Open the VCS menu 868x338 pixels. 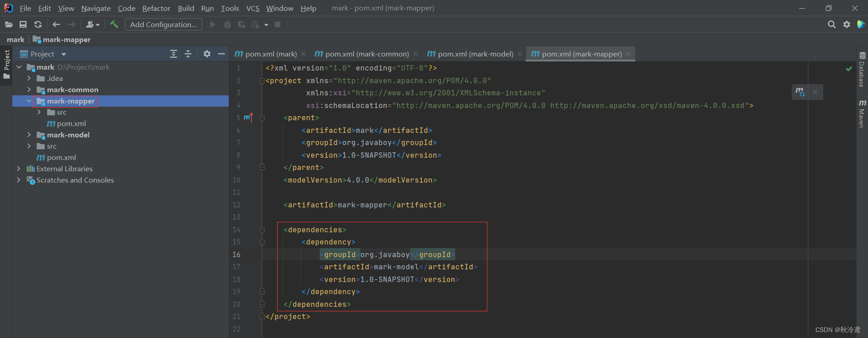pyautogui.click(x=253, y=8)
